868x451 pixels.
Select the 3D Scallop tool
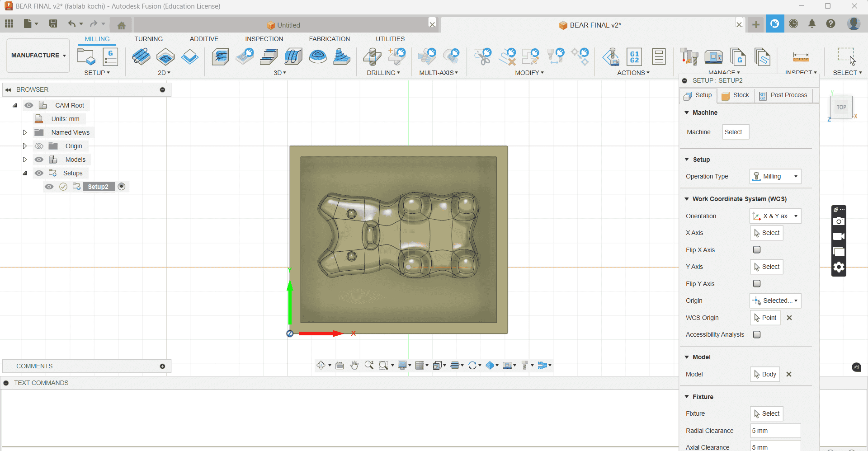(x=318, y=57)
